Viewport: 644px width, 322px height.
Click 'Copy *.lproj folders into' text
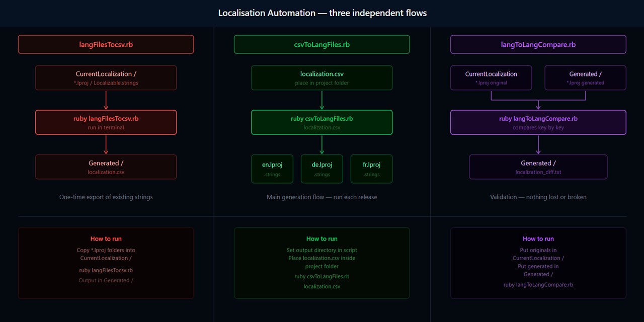pyautogui.click(x=106, y=250)
